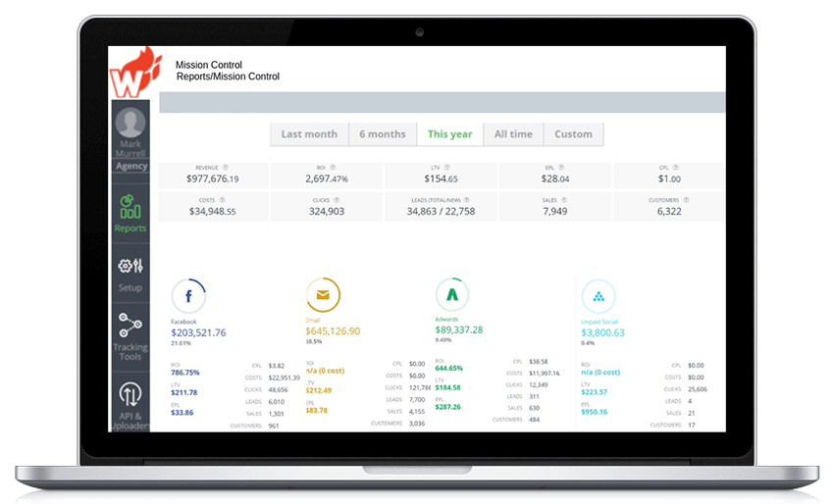Click EPL value $28.04
834x504 pixels.
555,179
